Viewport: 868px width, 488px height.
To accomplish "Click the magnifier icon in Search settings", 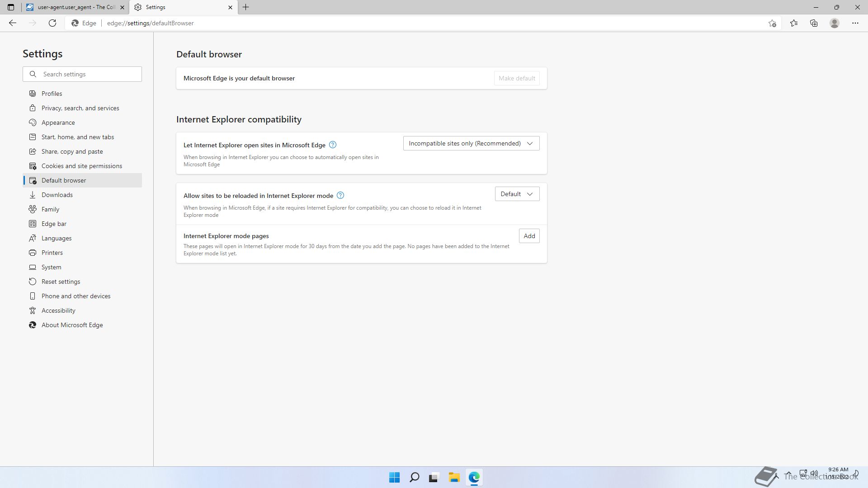I will tap(33, 74).
